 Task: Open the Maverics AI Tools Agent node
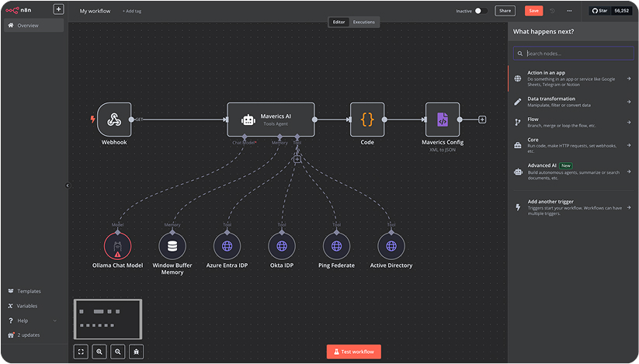pos(271,120)
